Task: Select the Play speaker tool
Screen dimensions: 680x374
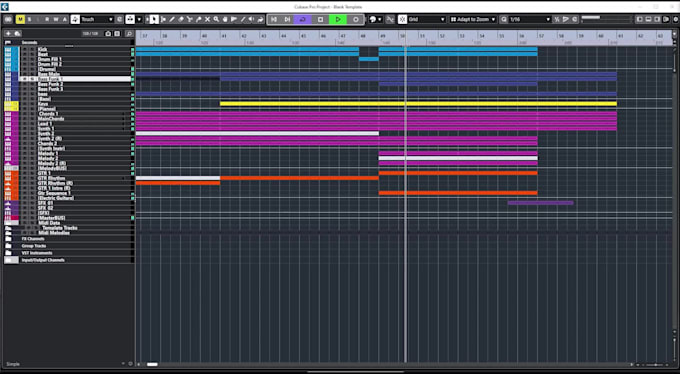Action: coord(252,20)
